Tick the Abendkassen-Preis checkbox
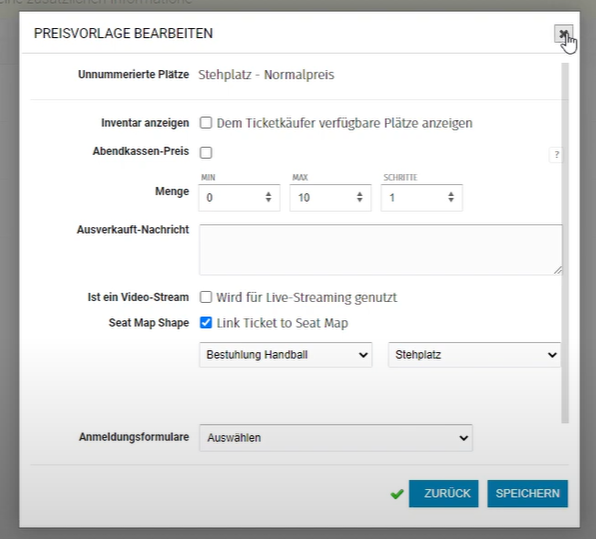The height and width of the screenshot is (539, 596). (206, 152)
